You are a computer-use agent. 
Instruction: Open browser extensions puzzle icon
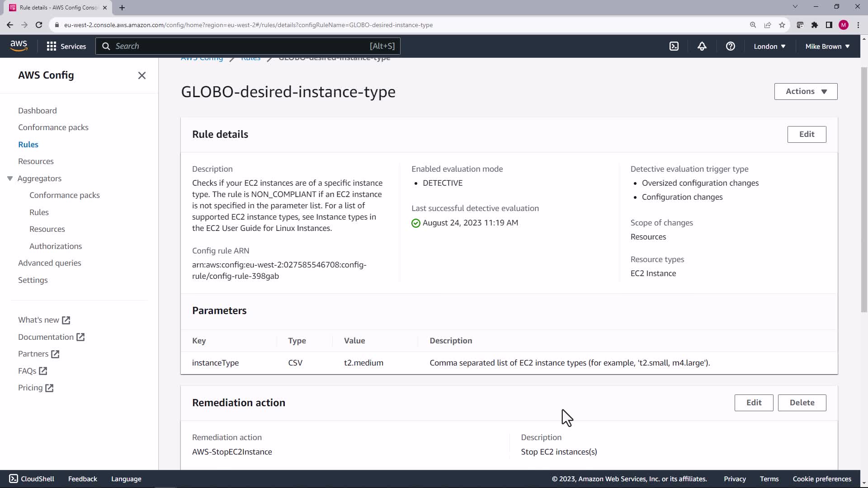click(814, 25)
